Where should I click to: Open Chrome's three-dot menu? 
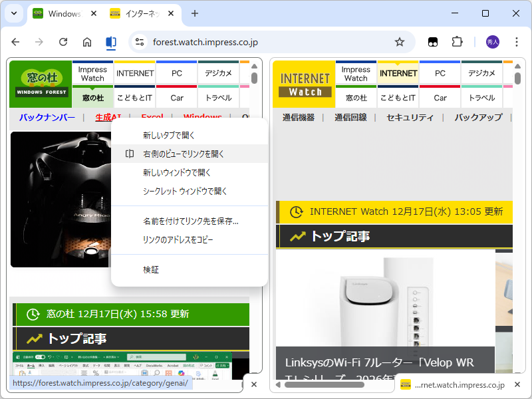coord(517,41)
